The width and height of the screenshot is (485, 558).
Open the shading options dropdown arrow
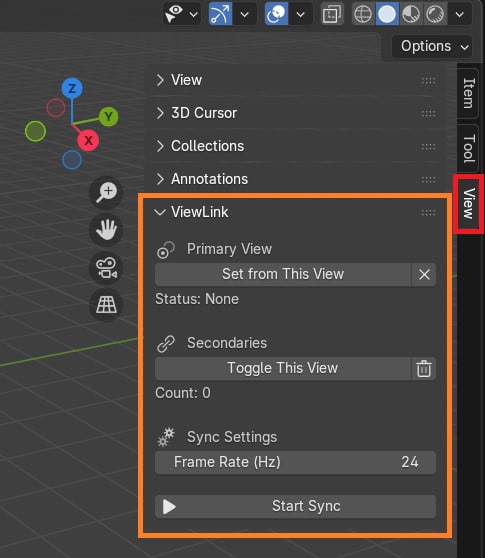460,14
